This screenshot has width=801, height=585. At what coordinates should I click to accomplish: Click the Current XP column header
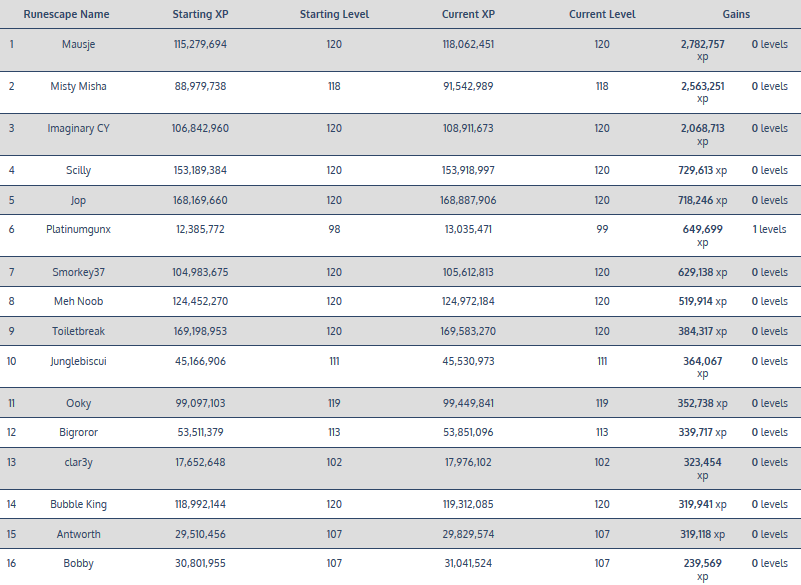pos(468,15)
